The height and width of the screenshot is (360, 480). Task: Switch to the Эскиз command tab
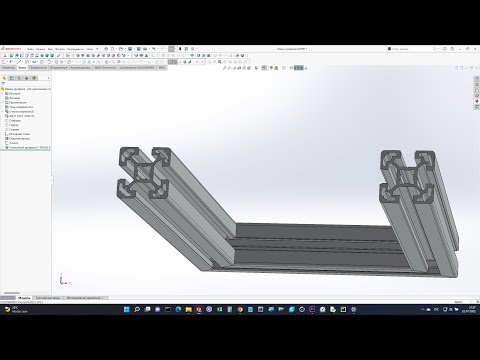(x=22, y=68)
